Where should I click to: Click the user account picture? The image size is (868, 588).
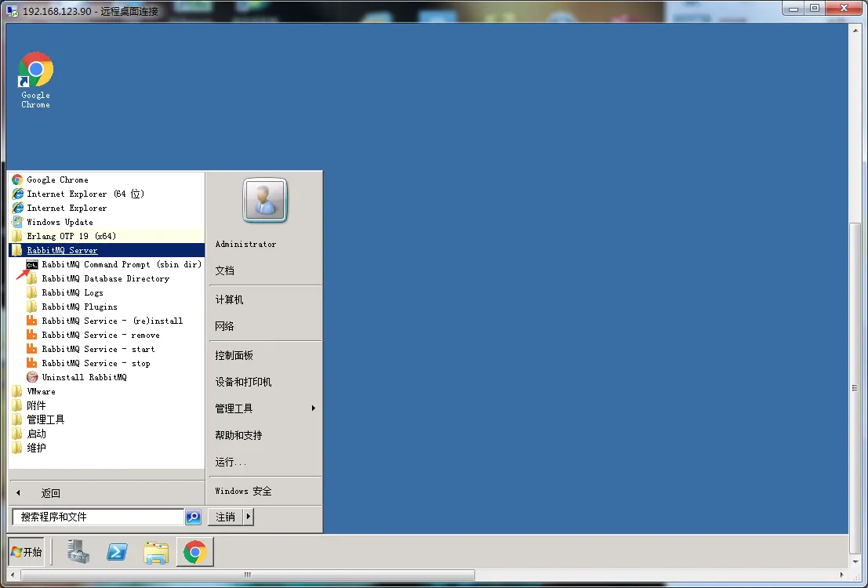click(265, 201)
